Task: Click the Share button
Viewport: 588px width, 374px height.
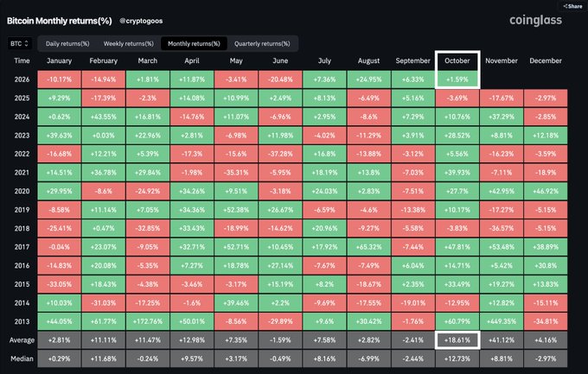Action: coord(573,6)
